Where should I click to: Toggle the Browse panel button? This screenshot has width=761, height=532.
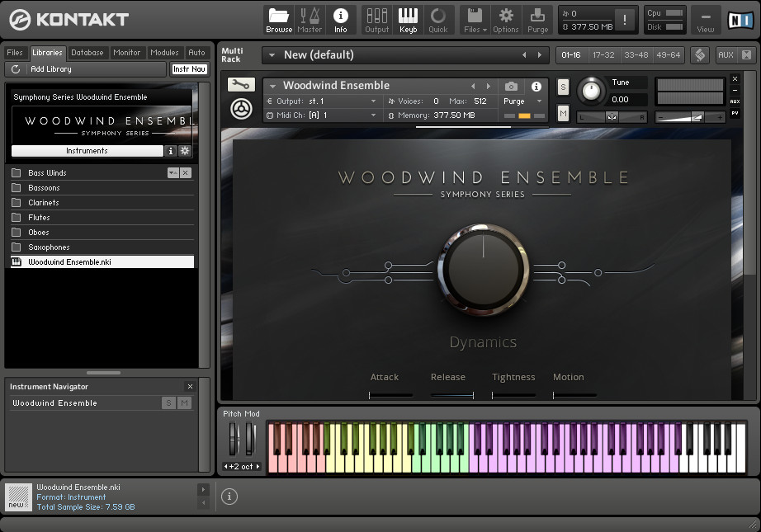[x=279, y=20]
